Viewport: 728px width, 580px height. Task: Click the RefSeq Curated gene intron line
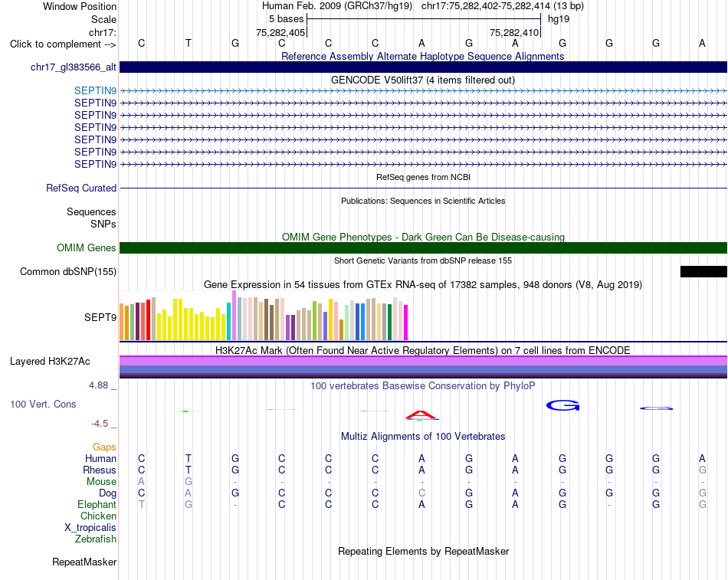pos(423,188)
